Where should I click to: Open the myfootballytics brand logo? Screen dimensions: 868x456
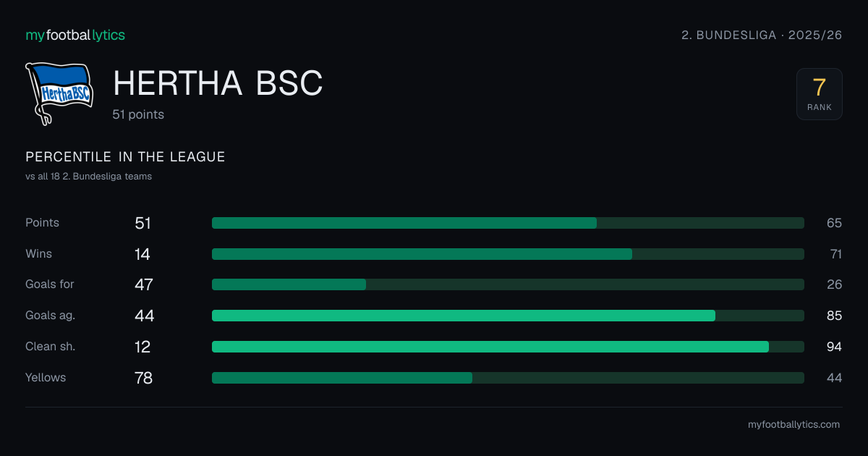[75, 35]
